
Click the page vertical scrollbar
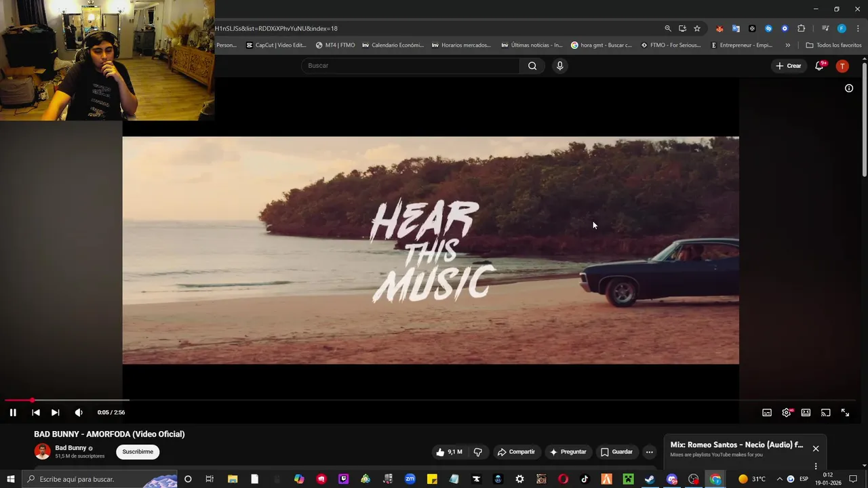click(865, 119)
